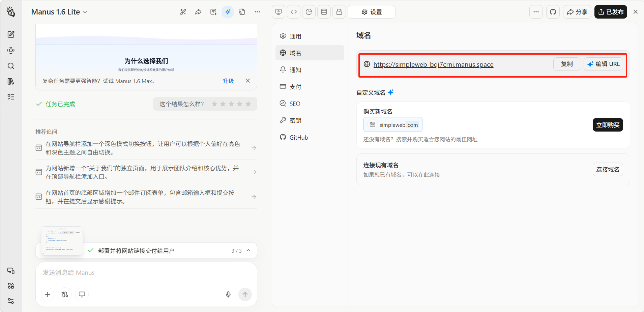
Task: Close the right settings panel
Action: (636, 12)
